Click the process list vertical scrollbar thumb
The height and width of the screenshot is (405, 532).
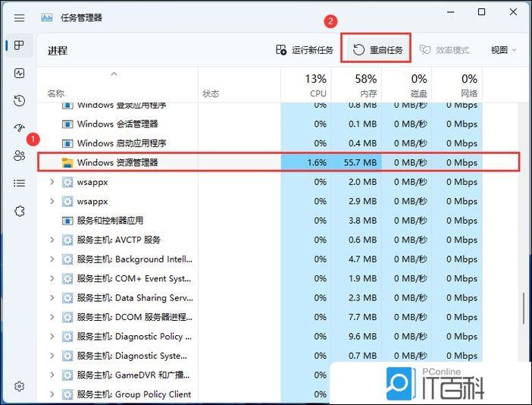point(524,308)
